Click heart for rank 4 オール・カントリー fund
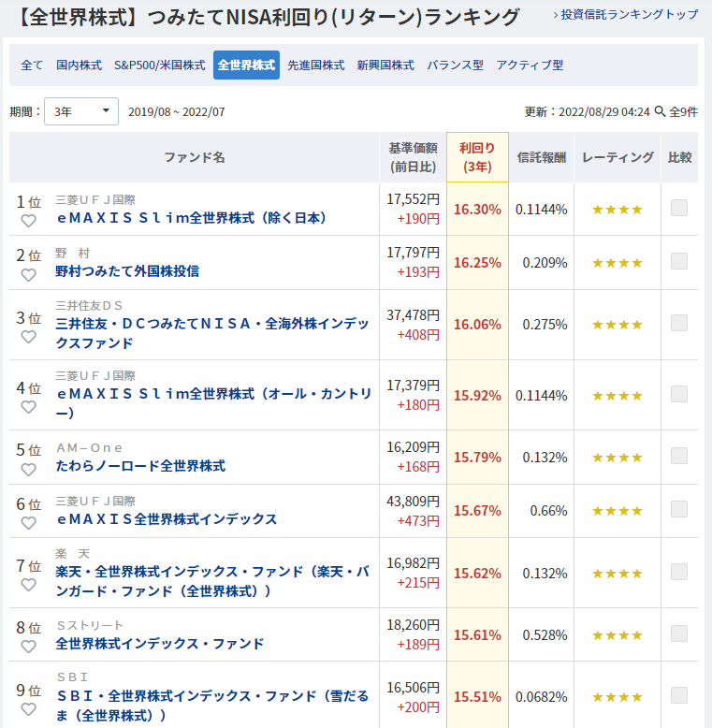This screenshot has width=712, height=728. click(x=29, y=407)
